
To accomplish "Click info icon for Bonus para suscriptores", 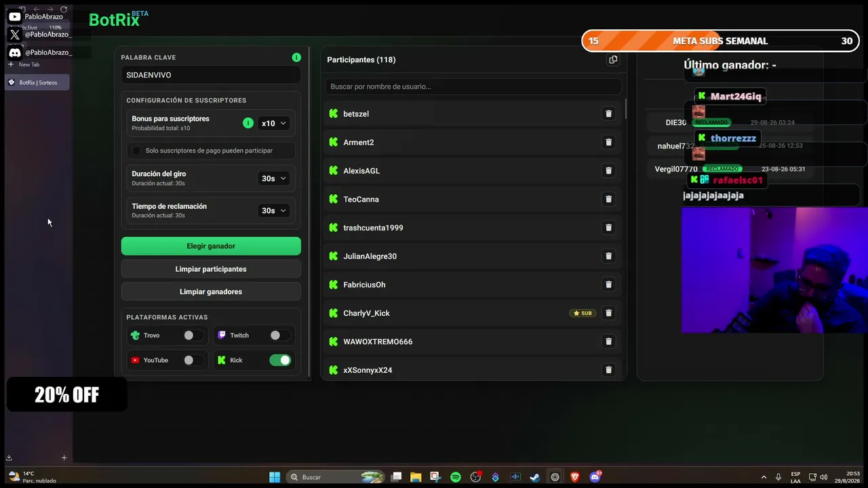I will click(248, 123).
